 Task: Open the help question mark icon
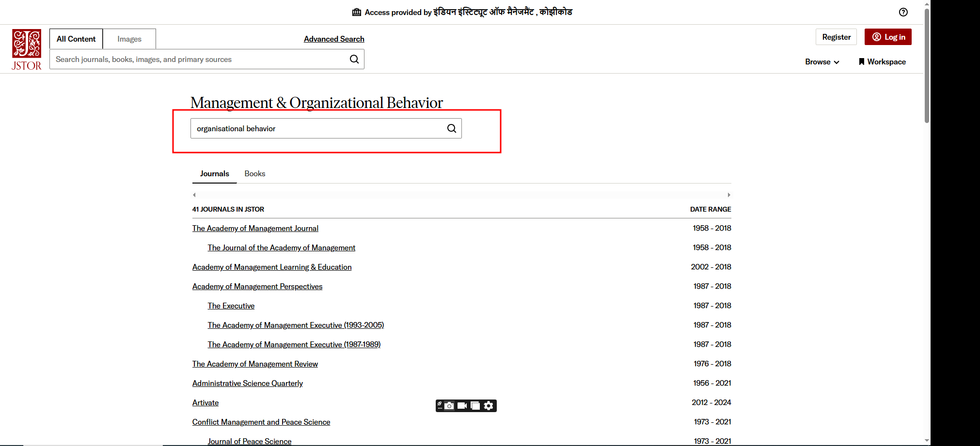click(x=903, y=12)
